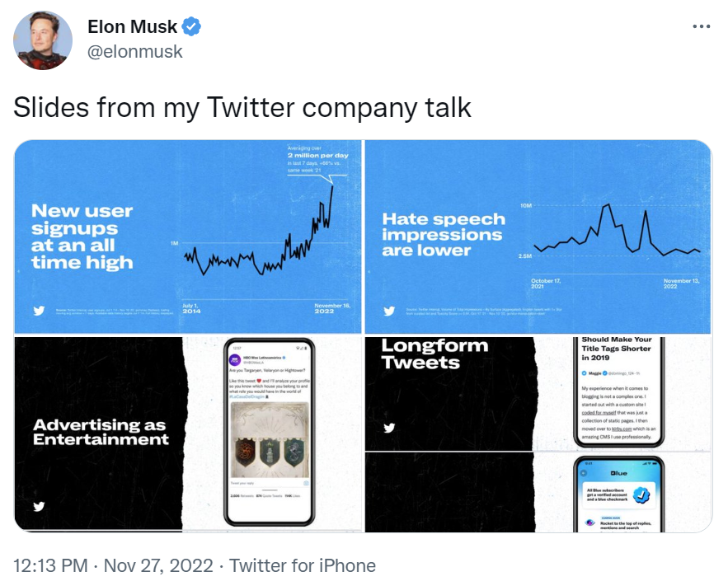Click the @elonmusk handle
The image size is (728, 581).
click(x=135, y=52)
